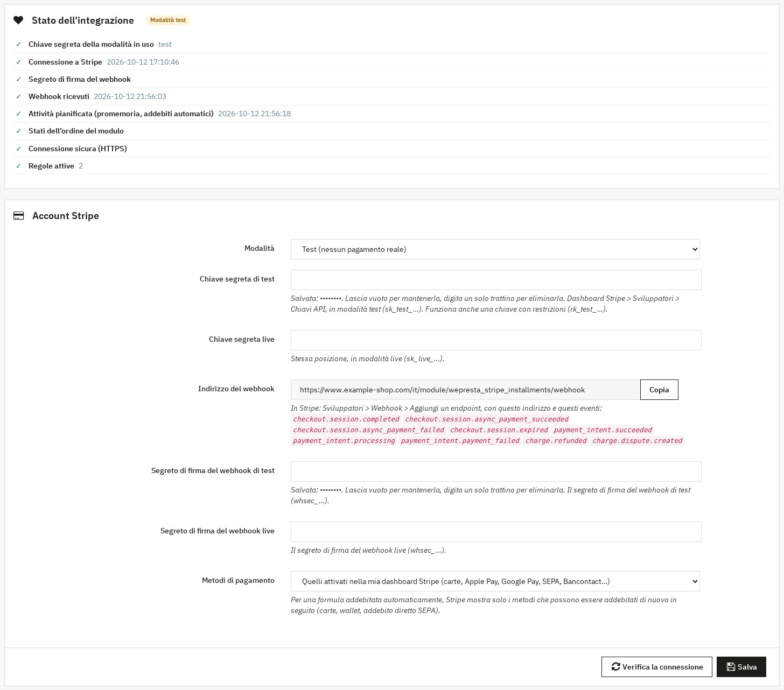This screenshot has width=784, height=690.
Task: Click the Stato dell'integrazione heading
Action: tap(83, 20)
